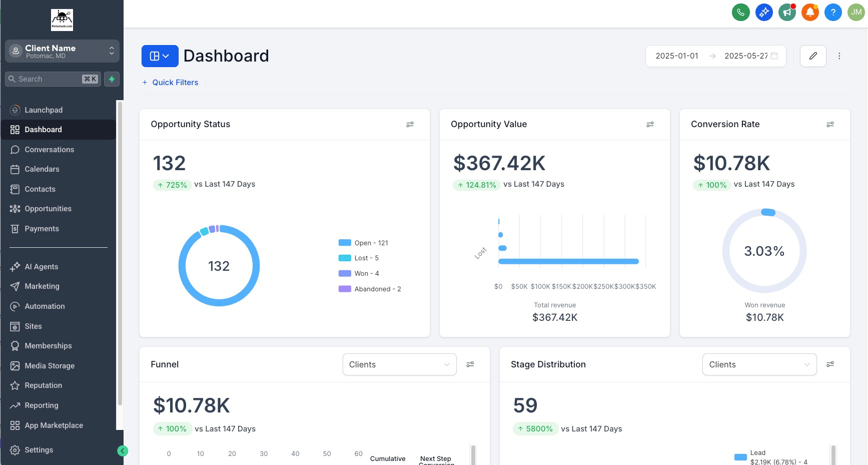Image resolution: width=868 pixels, height=465 pixels.
Task: Open Conversations in the sidebar
Action: tap(58, 150)
